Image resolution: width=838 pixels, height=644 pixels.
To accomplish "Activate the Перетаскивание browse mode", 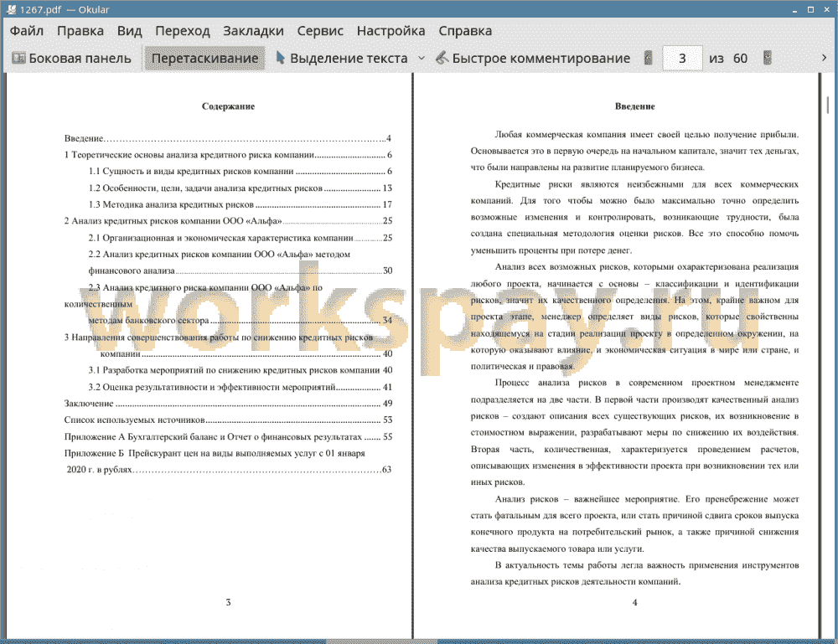I will 204,59.
